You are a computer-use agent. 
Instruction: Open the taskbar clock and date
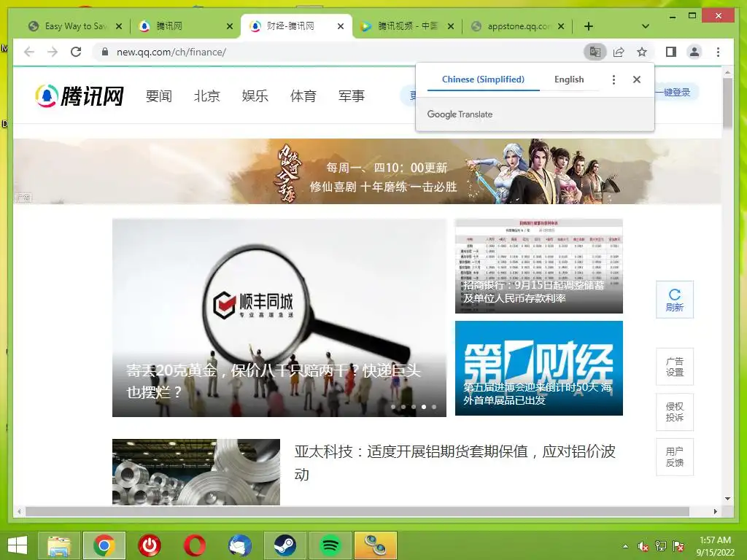[x=716, y=546]
